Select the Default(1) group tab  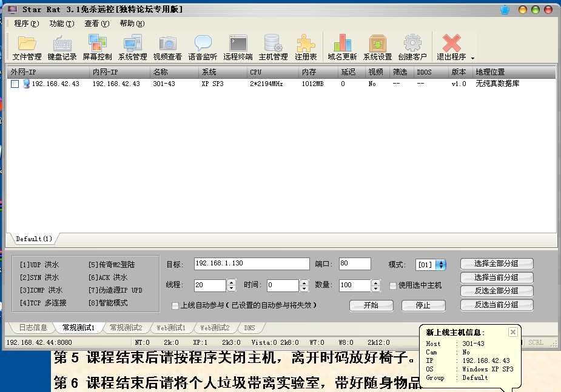pyautogui.click(x=35, y=239)
